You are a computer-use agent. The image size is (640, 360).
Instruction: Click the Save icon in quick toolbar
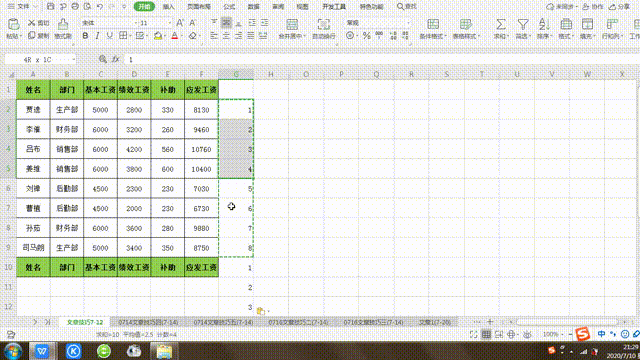coord(50,7)
